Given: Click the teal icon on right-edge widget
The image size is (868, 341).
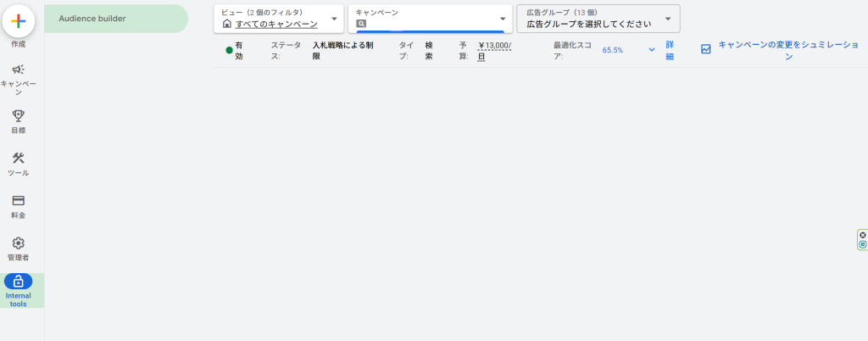Looking at the screenshot, I should (x=863, y=244).
